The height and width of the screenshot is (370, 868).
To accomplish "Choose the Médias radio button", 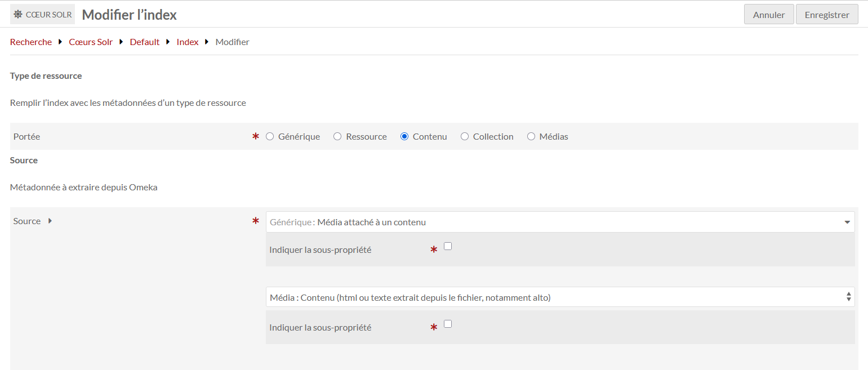I will (531, 136).
